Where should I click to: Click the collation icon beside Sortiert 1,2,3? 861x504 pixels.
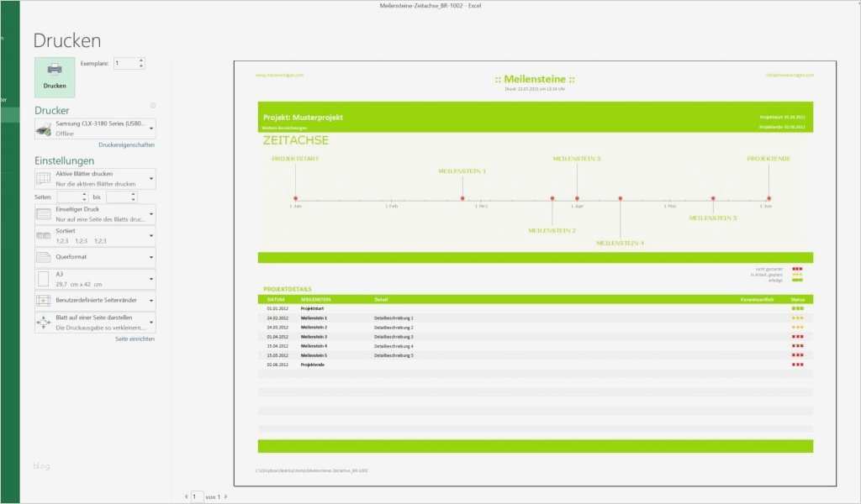(45, 234)
